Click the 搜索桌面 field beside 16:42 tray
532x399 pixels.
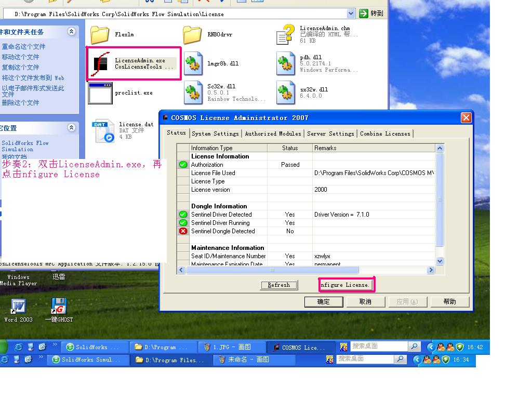point(379,347)
